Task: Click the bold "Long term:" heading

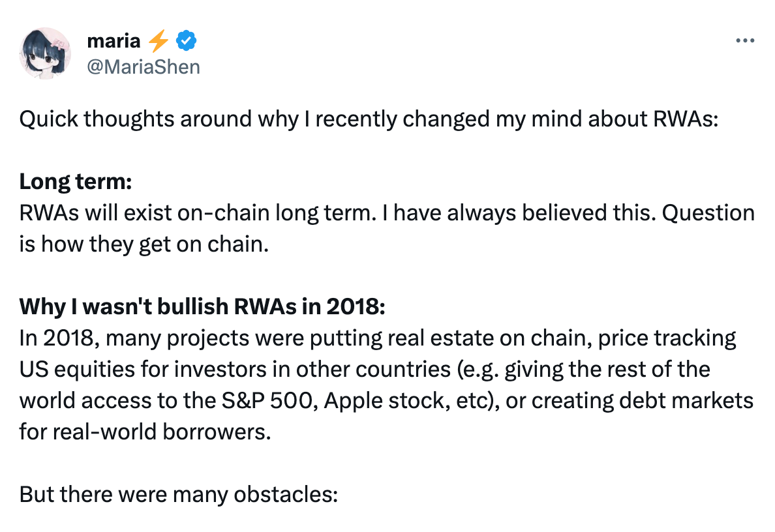Action: point(76,182)
